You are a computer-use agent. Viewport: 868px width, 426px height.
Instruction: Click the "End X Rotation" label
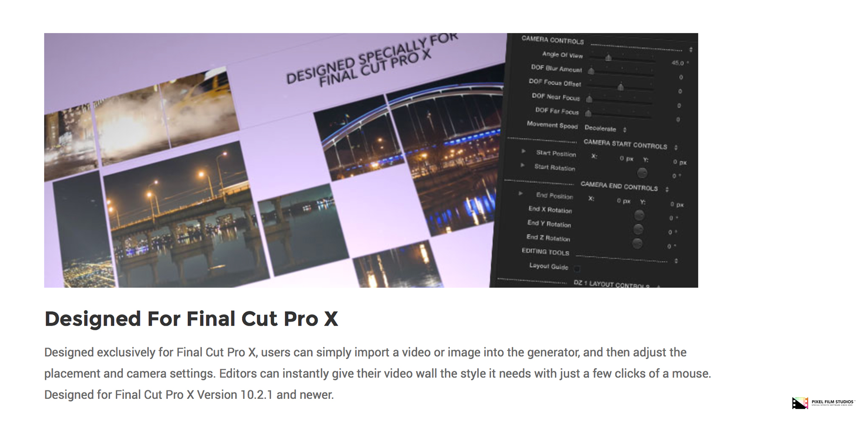click(550, 209)
